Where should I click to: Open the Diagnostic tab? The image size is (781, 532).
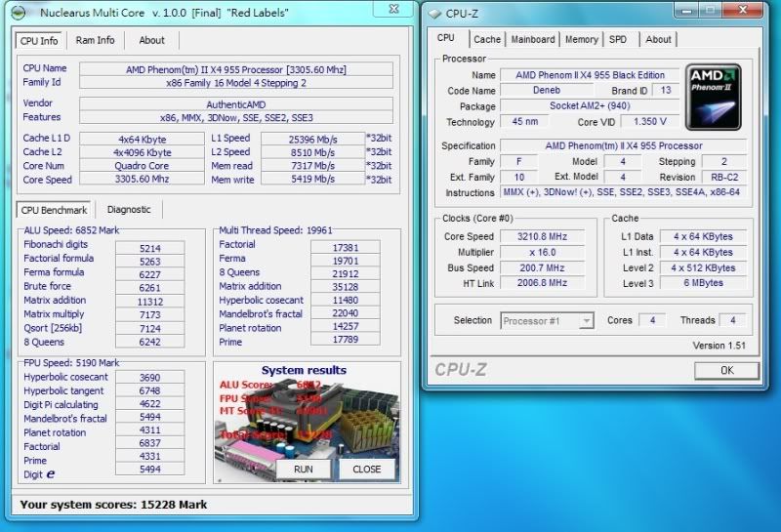[129, 210]
